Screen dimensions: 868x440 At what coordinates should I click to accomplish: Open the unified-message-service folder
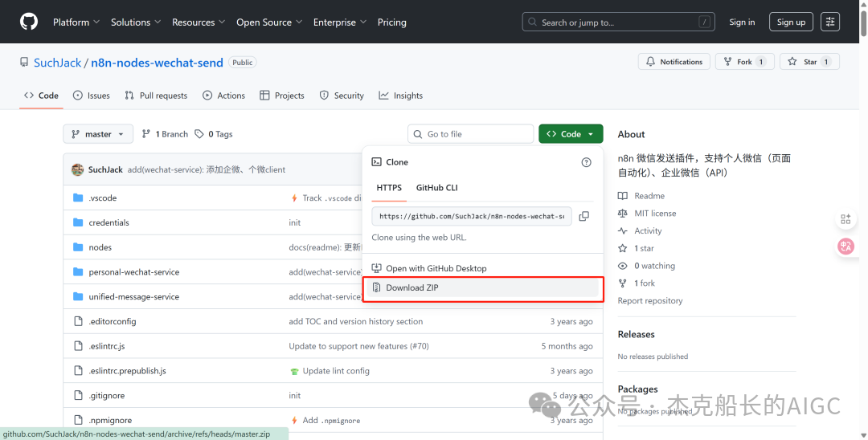pos(134,297)
